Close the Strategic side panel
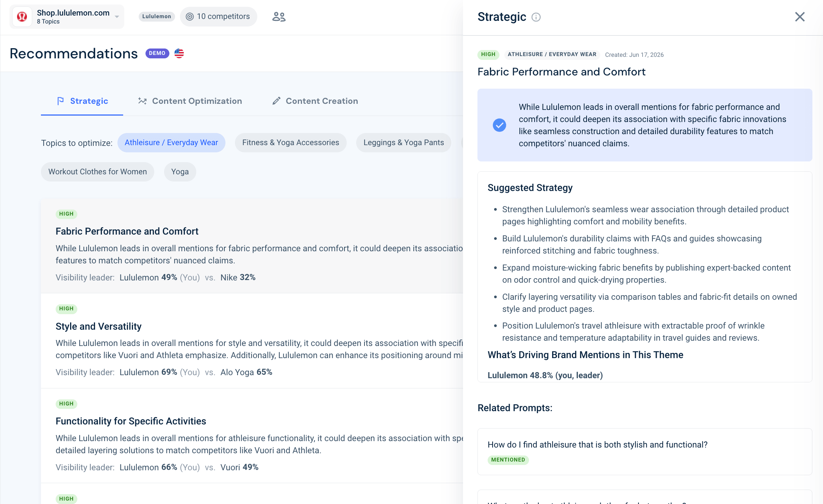Screen dimensions: 823x504 800,17
